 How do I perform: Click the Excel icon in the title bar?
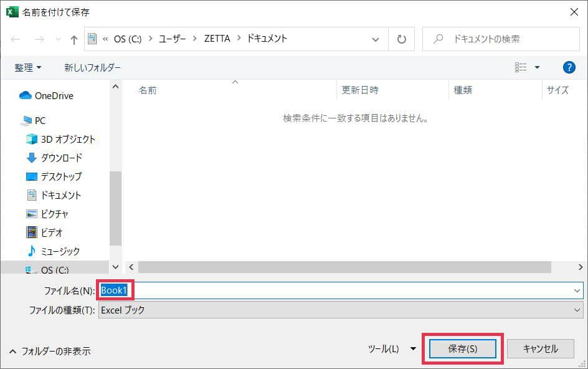click(14, 11)
